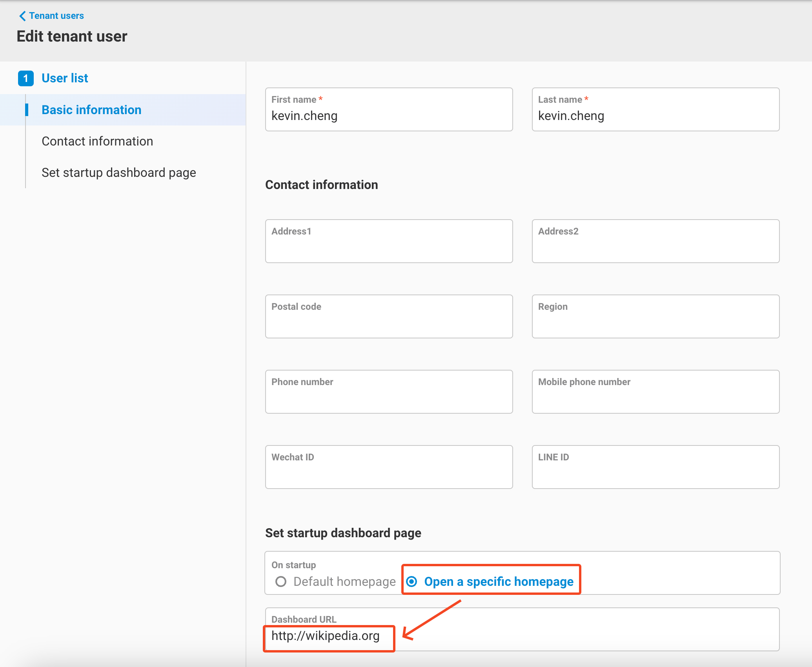Click the numbered step badge next to User list

click(x=26, y=78)
